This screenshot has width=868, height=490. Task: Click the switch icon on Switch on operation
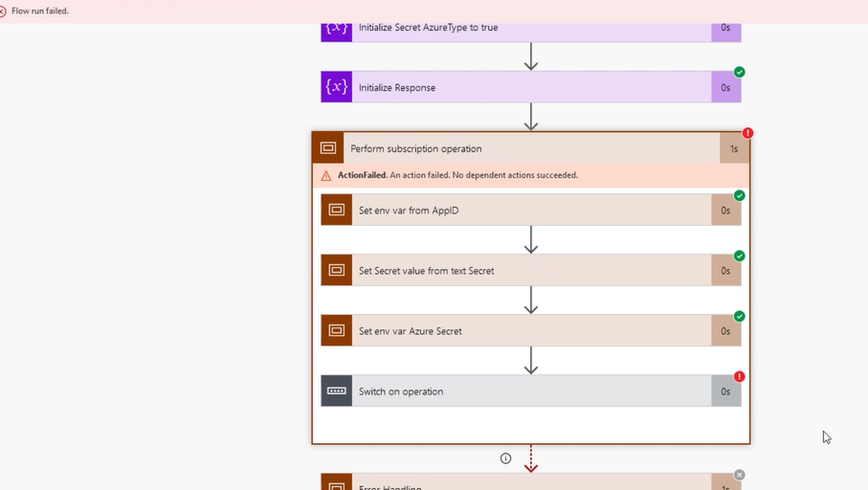336,391
